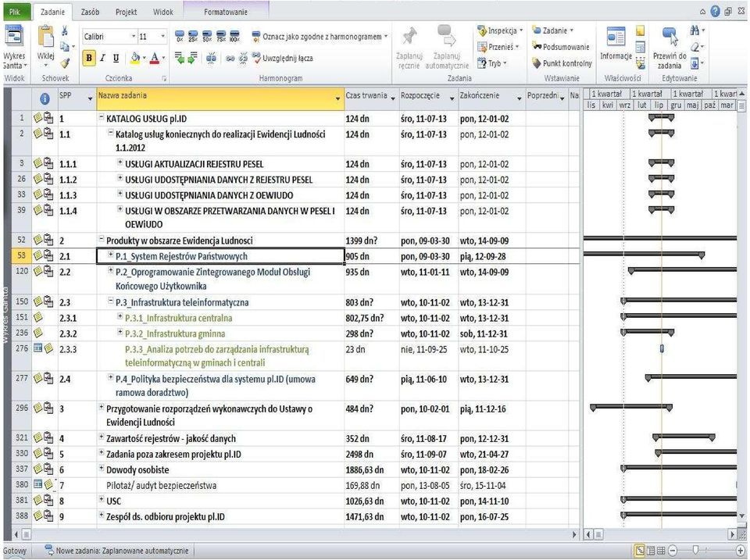
Task: Mark task 25% complete
Action: (x=193, y=37)
